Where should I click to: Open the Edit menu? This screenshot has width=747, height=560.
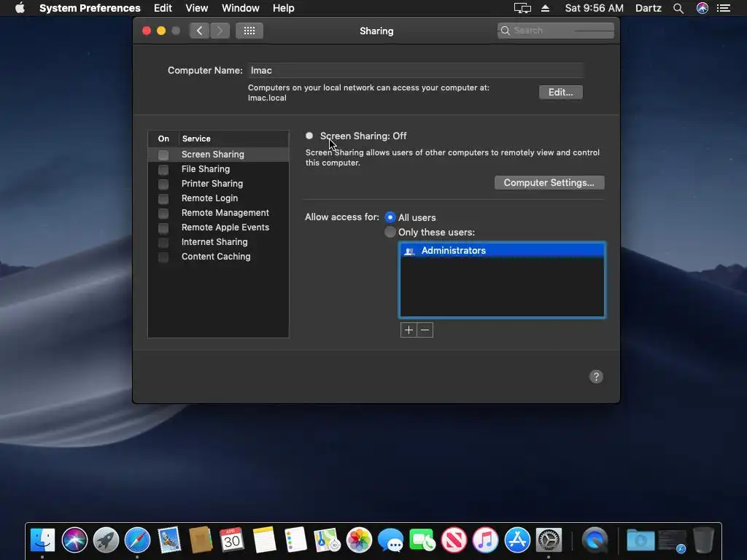(x=163, y=8)
